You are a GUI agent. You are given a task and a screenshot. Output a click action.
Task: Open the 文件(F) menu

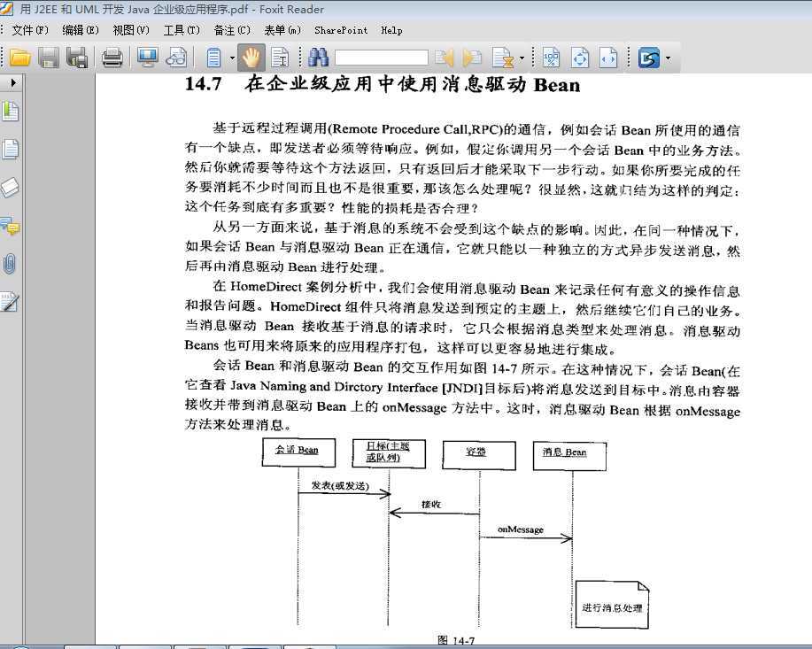point(30,30)
